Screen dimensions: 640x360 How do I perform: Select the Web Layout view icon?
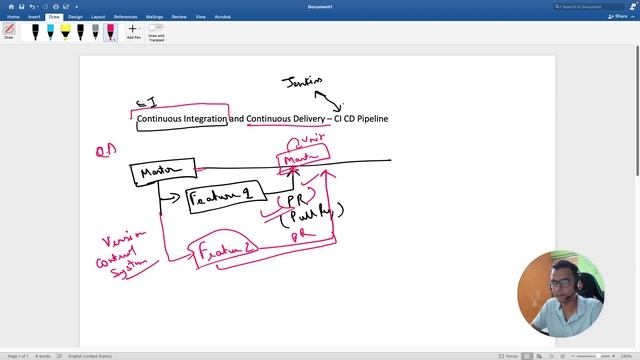pyautogui.click(x=539, y=356)
